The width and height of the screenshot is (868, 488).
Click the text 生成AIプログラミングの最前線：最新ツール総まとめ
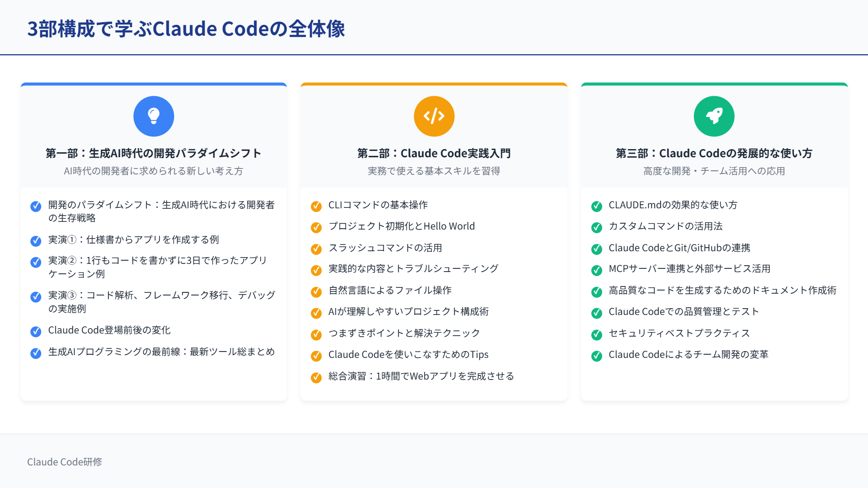tap(162, 352)
